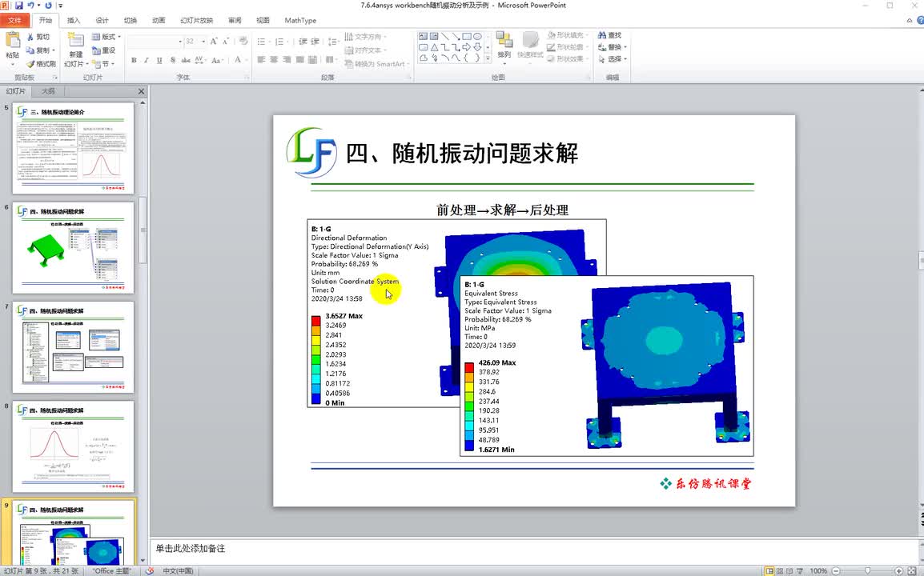This screenshot has width=924, height=576.
Task: Click the zoom slider handle
Action: (x=867, y=570)
